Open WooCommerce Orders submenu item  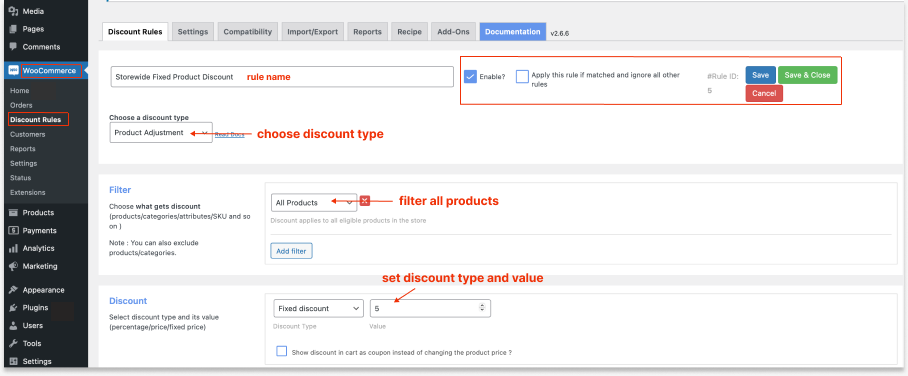pos(21,105)
